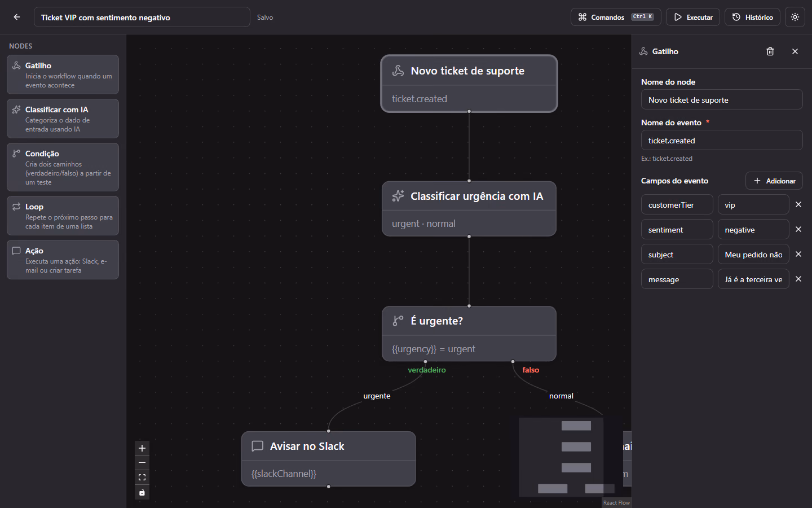Edit the customerTier field key
Viewport: 812px width, 508px height.
(x=677, y=204)
